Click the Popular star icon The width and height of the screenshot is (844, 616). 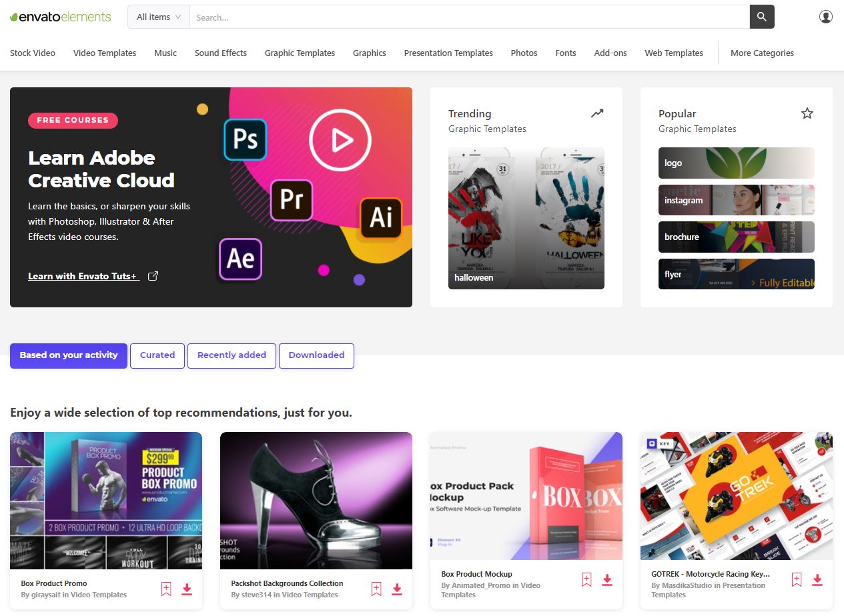tap(807, 113)
